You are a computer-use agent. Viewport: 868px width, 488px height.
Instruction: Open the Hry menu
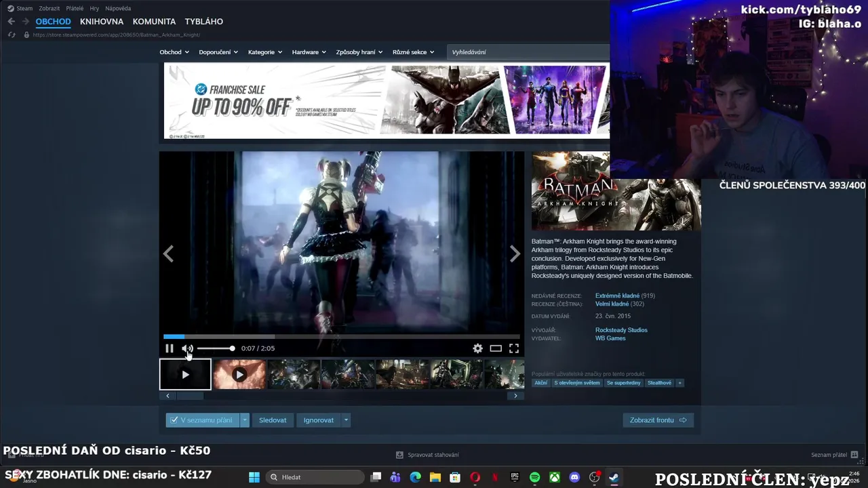94,8
